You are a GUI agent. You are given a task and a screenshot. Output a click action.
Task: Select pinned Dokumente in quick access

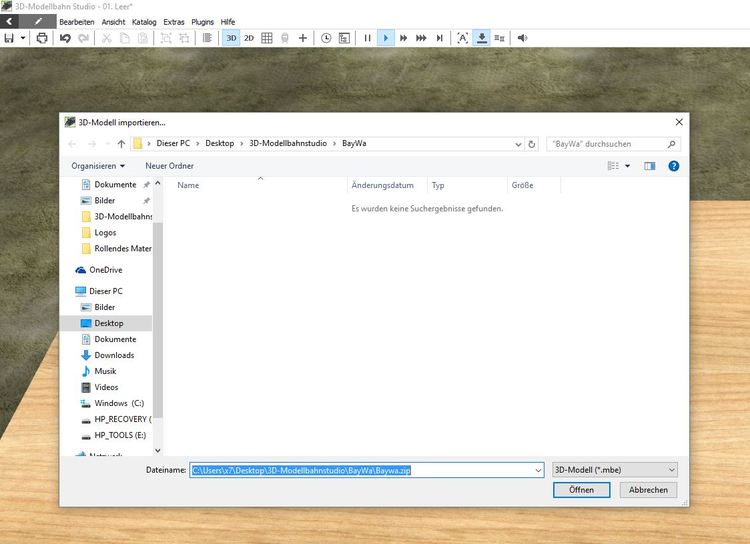tap(115, 185)
